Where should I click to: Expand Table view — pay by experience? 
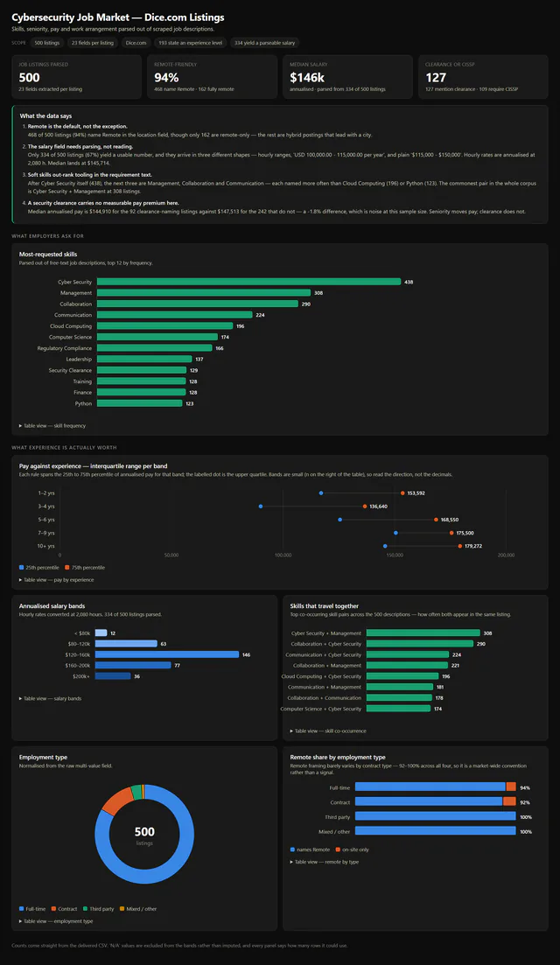57,580
